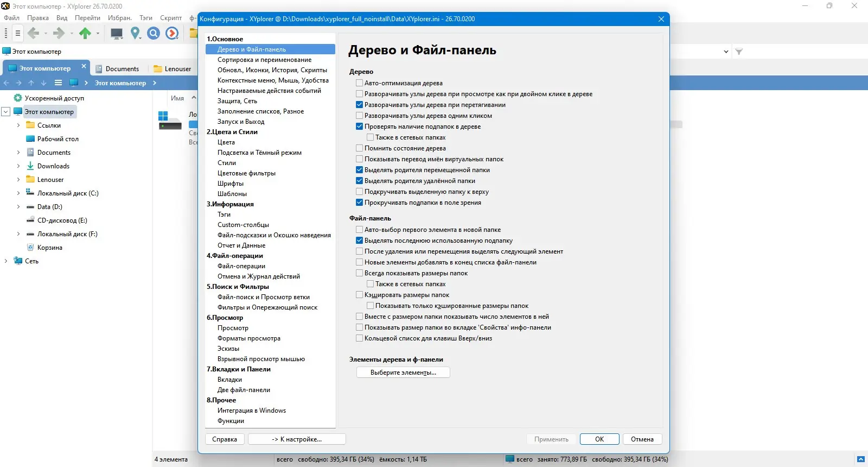The height and width of the screenshot is (467, 868).
Task: Open the address bar dropdown arrow
Action: [x=726, y=52]
